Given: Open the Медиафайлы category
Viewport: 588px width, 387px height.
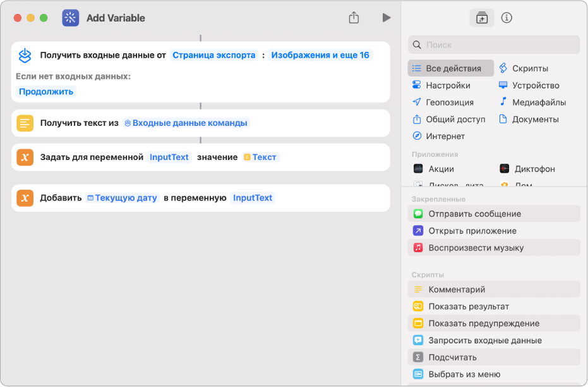Looking at the screenshot, I should pos(532,102).
